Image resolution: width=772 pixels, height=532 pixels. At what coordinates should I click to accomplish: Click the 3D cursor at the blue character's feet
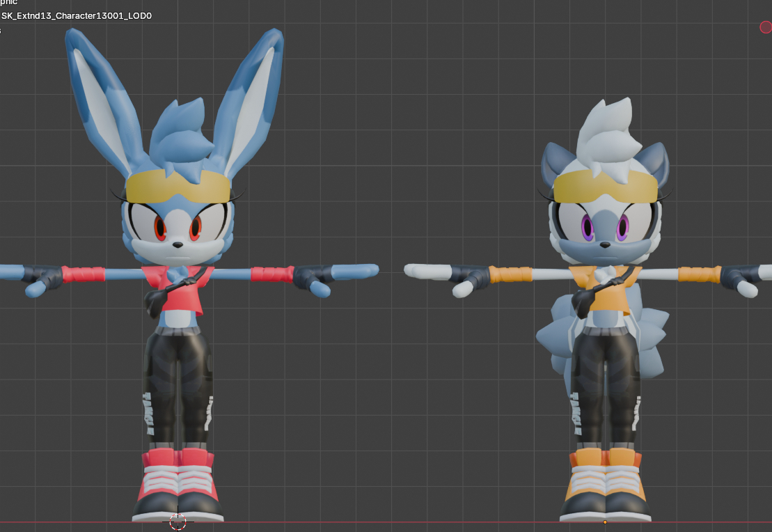point(178,522)
